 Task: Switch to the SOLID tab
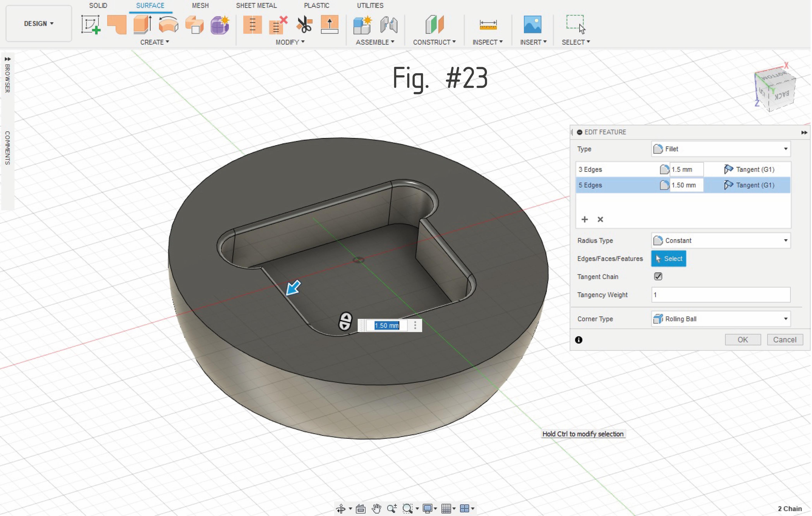point(98,5)
